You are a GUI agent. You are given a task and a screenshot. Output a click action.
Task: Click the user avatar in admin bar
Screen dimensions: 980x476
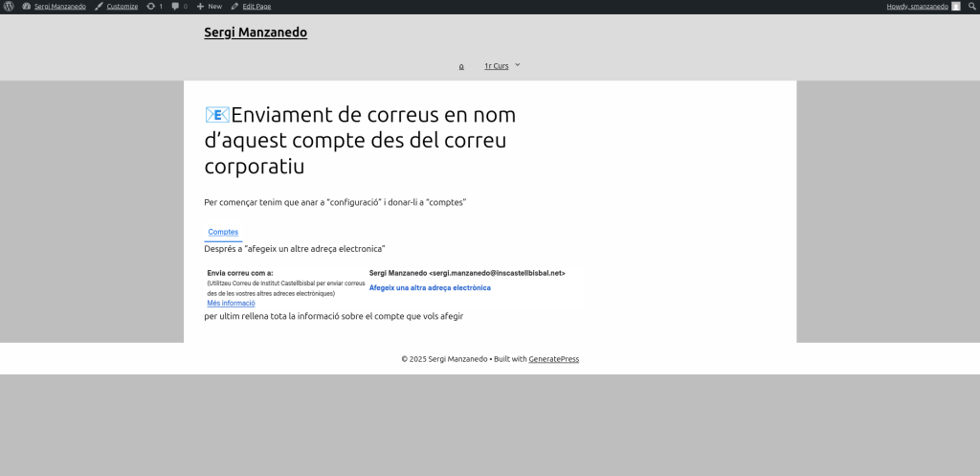[955, 6]
